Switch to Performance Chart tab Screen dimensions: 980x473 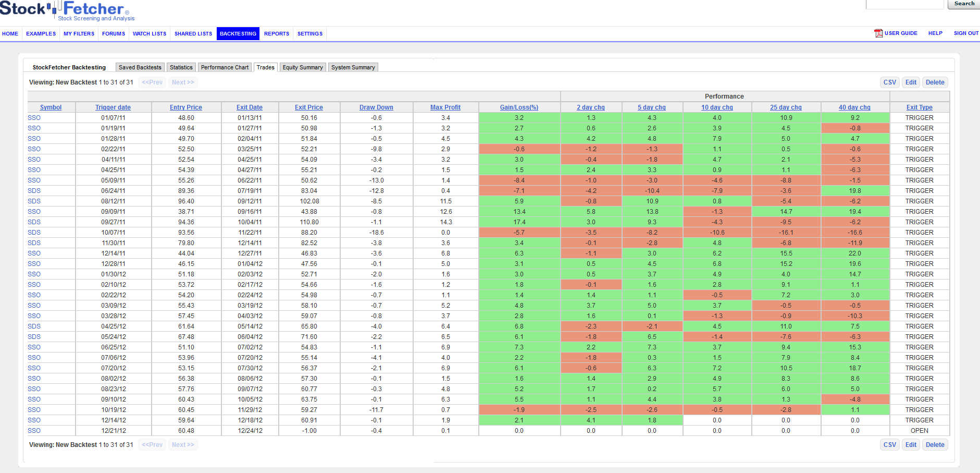[x=225, y=67]
